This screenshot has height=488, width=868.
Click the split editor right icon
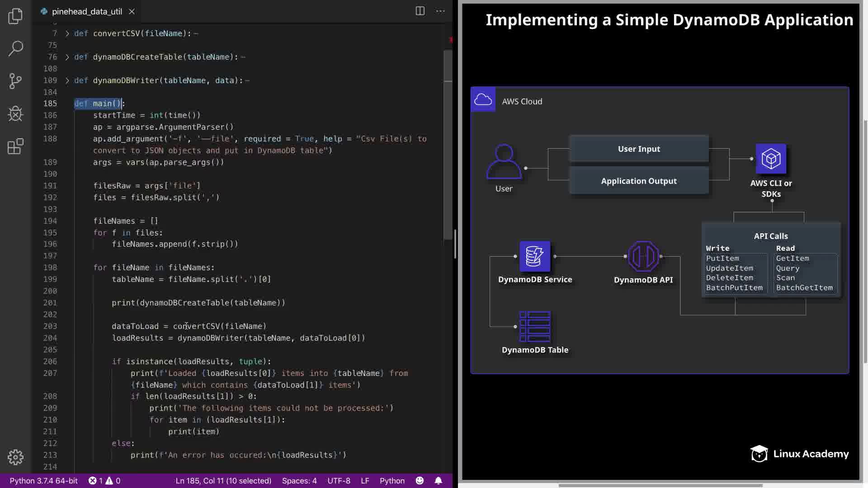tap(420, 11)
